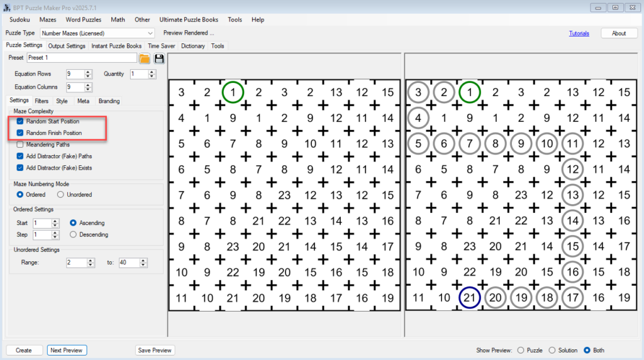
Task: Click the open preset folder icon
Action: point(145,58)
